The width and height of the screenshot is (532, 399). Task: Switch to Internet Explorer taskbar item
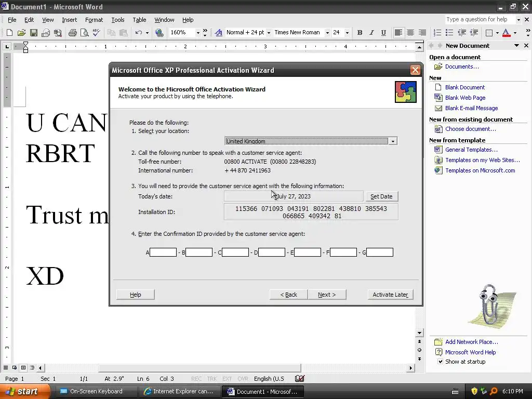click(179, 391)
